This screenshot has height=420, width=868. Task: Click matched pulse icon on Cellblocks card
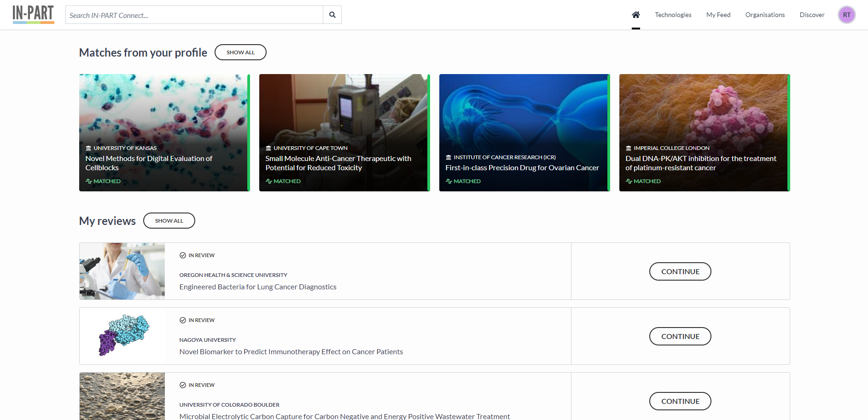pyautogui.click(x=89, y=181)
